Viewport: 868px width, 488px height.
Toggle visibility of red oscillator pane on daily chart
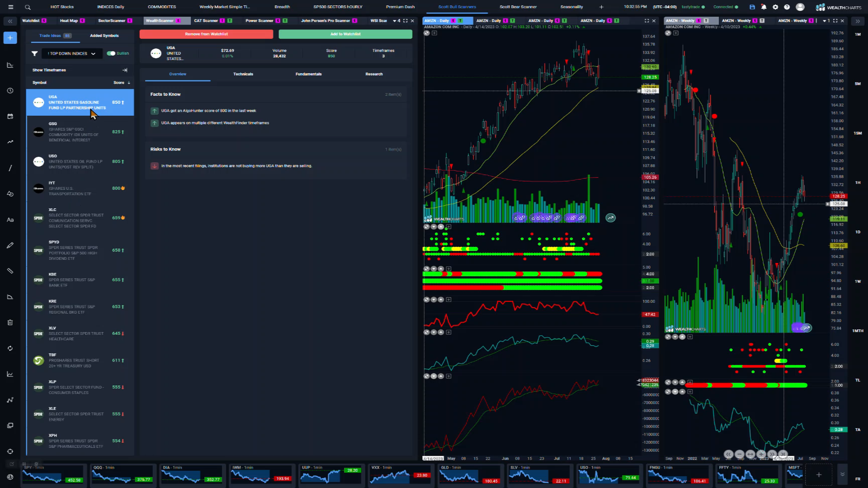point(426,300)
